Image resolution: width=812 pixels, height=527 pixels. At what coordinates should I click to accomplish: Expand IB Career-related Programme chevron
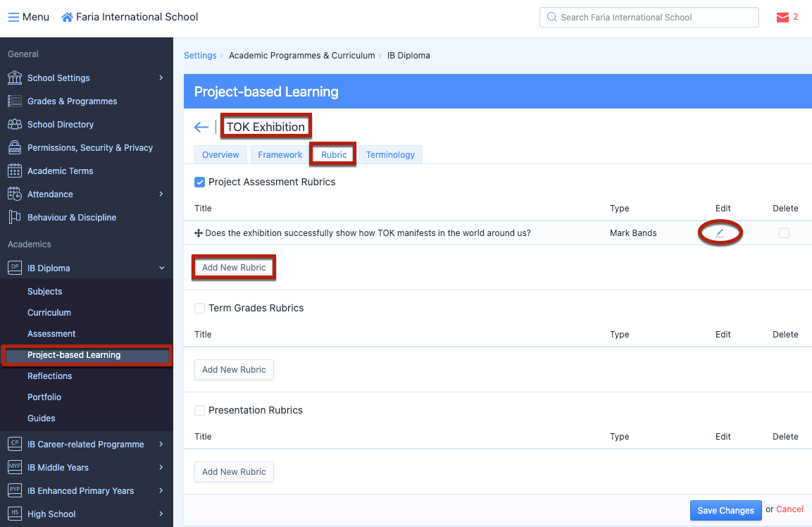[x=161, y=444]
